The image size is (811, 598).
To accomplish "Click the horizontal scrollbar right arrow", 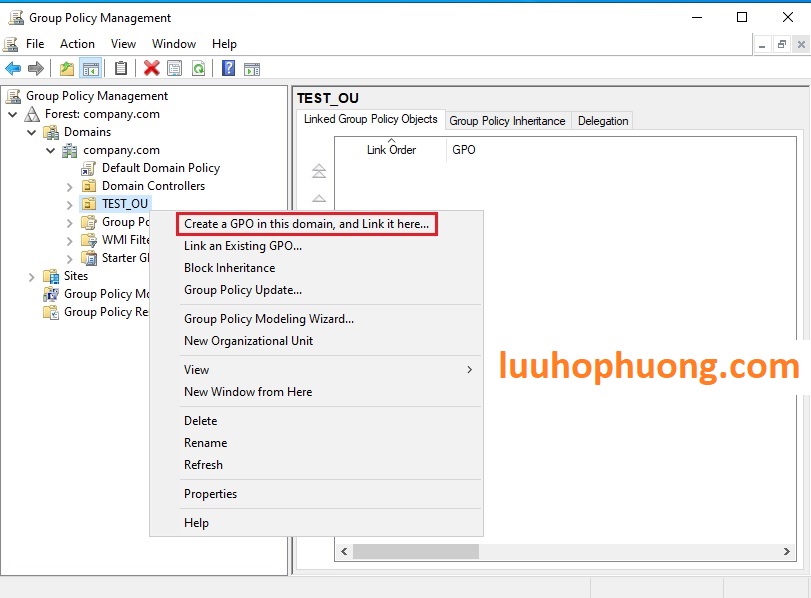I will click(x=785, y=551).
